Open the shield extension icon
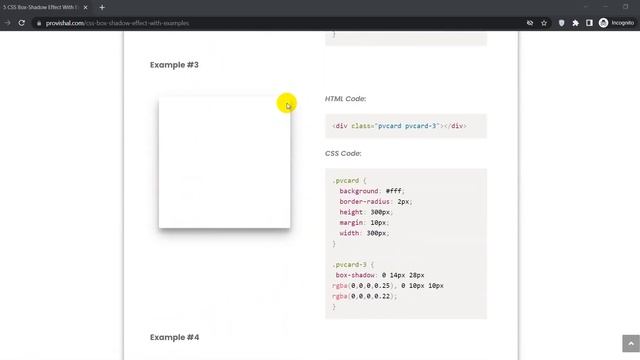The height and width of the screenshot is (360, 640). [x=562, y=23]
